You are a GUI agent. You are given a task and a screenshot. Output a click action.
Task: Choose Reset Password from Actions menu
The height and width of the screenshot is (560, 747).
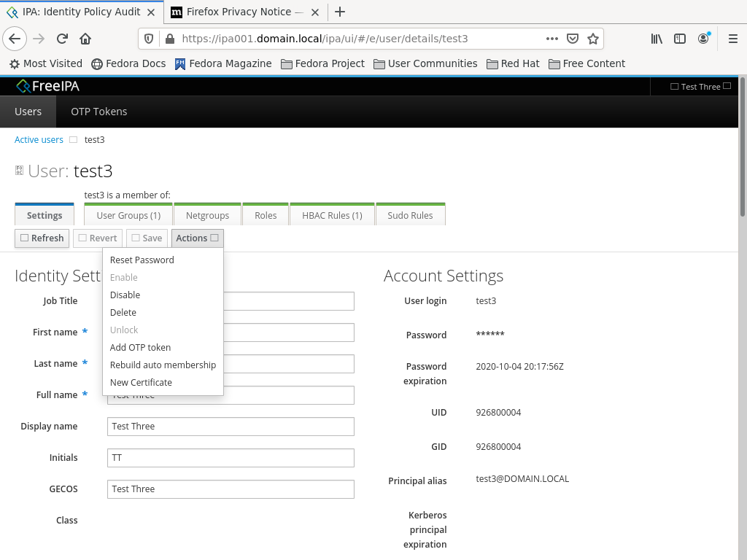(163, 260)
